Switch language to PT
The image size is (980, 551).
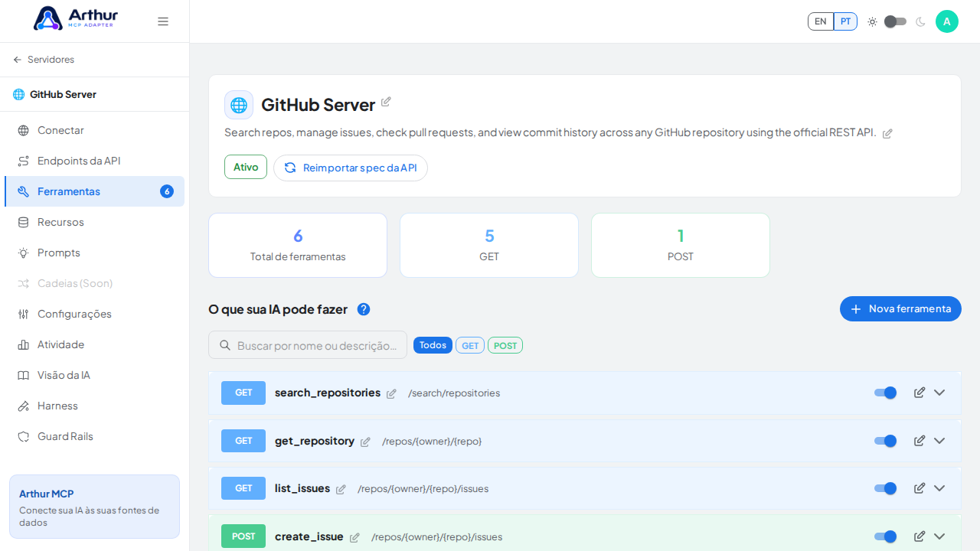[845, 21]
